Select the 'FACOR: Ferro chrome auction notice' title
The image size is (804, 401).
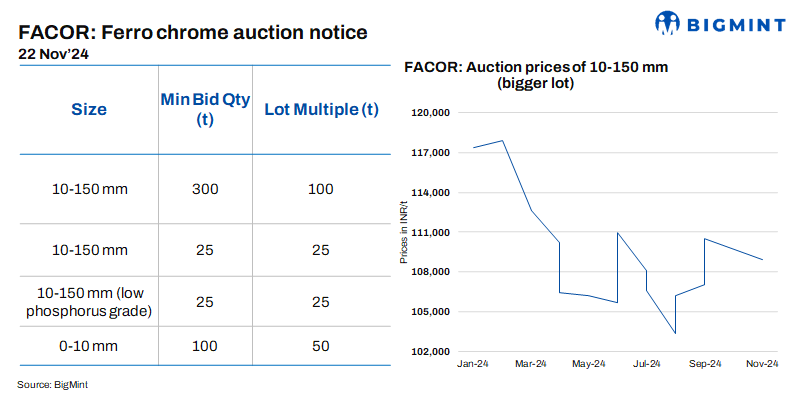tap(193, 32)
